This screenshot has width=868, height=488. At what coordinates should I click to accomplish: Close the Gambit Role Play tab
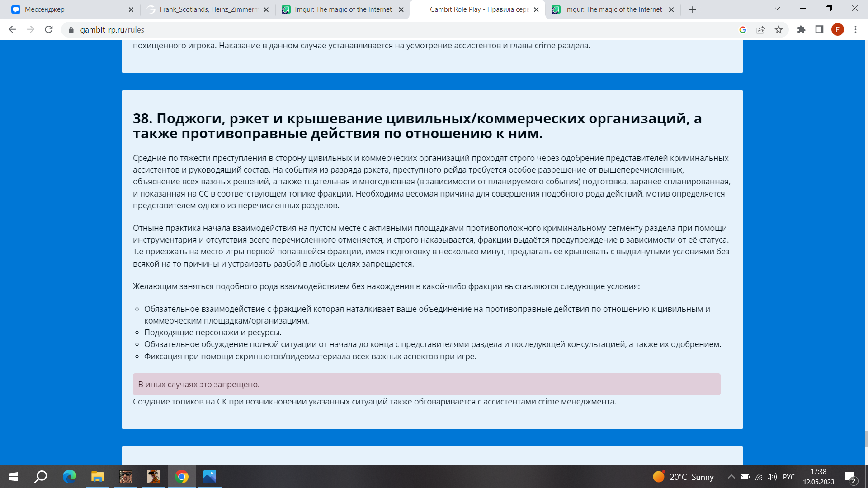tap(536, 9)
